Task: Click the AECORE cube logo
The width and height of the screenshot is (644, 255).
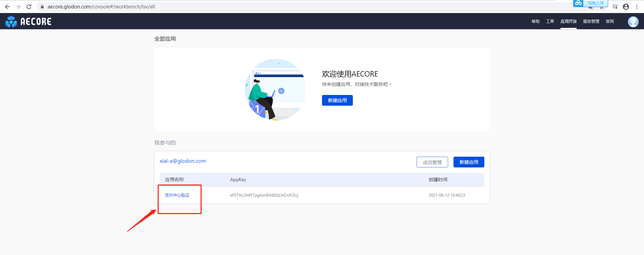Action: [11, 21]
